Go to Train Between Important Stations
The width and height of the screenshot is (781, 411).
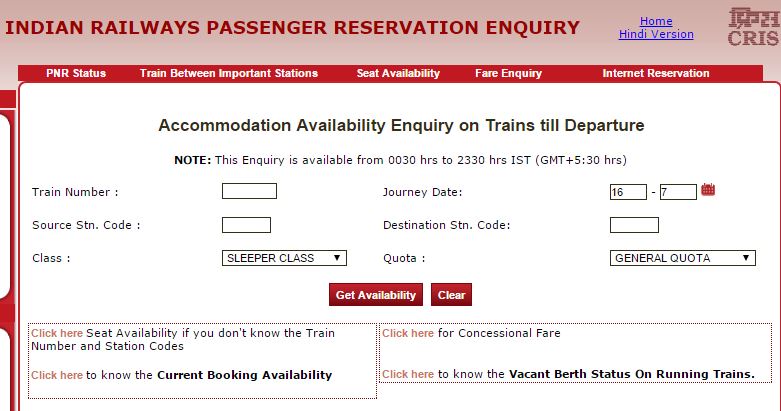tap(229, 73)
